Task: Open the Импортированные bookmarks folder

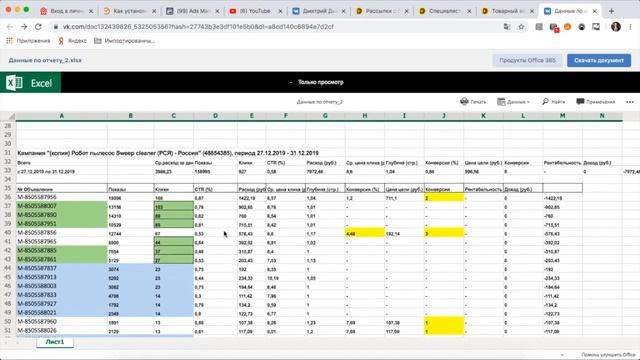Action: pos(124,41)
